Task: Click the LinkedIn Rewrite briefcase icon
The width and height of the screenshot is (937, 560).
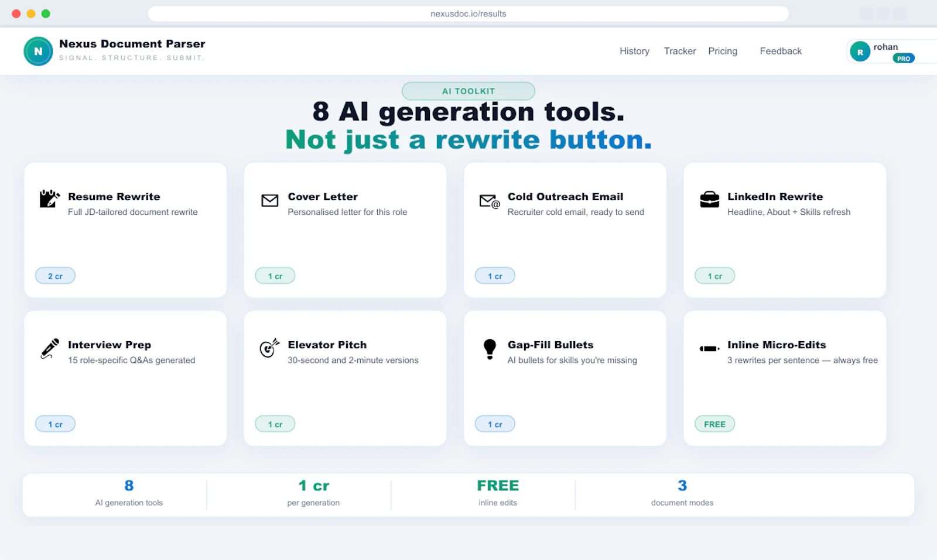Action: 709,200
